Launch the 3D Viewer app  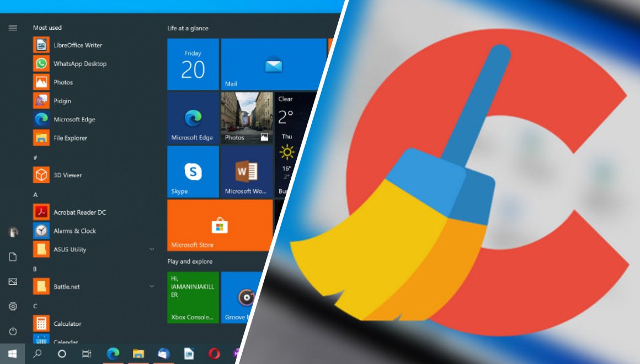[x=67, y=175]
